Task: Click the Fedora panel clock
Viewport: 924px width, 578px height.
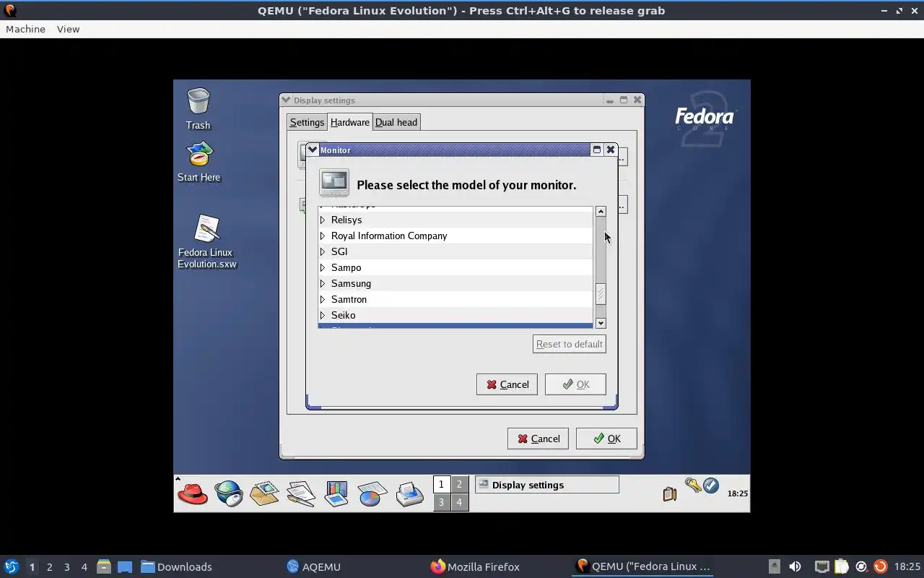Action: click(x=737, y=493)
